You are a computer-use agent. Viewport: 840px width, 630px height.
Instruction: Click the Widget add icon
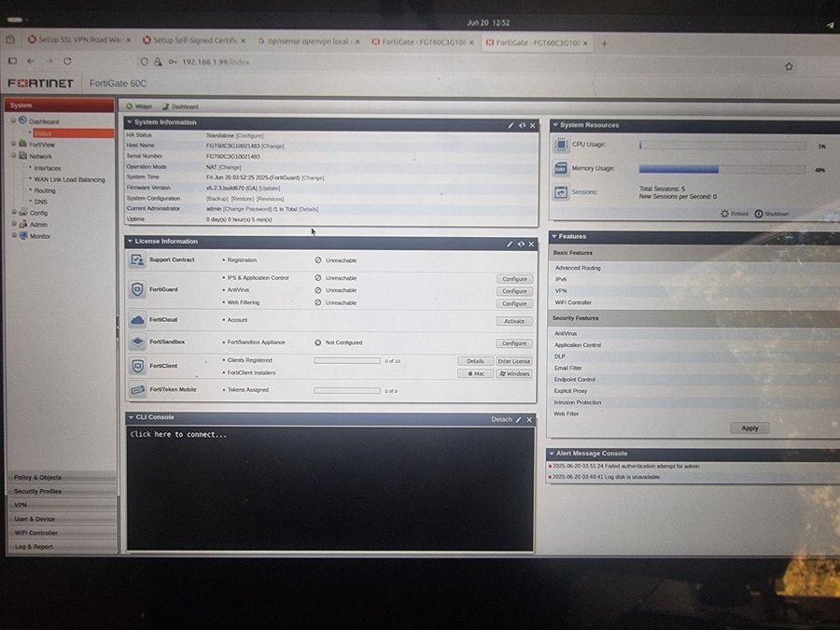click(130, 106)
